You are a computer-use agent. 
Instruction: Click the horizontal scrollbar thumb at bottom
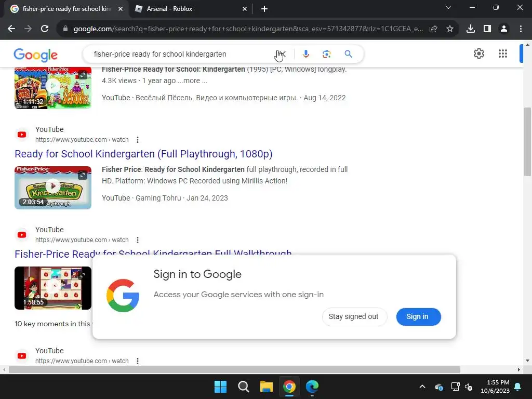(234, 369)
